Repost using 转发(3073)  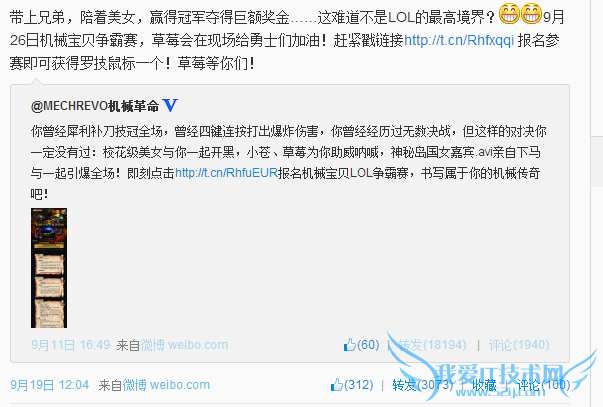pos(423,385)
